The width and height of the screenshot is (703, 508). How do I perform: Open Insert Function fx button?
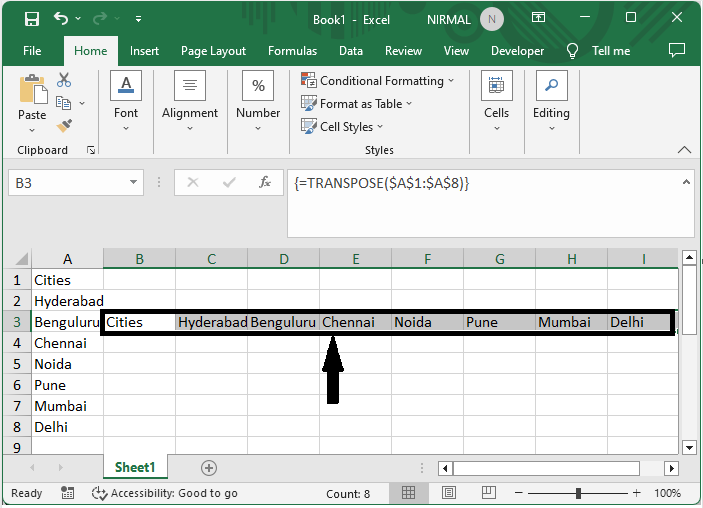point(265,182)
